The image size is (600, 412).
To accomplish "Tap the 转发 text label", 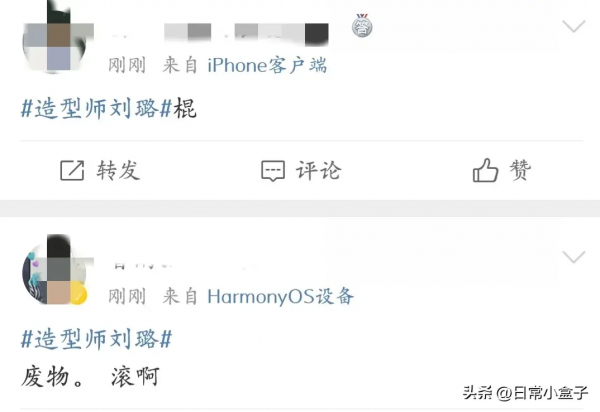I will click(118, 170).
